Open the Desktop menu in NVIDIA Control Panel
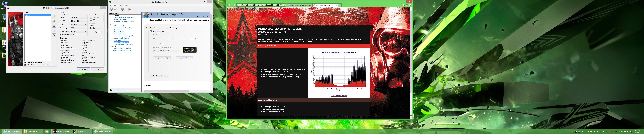644x134 pixels. [120, 5]
